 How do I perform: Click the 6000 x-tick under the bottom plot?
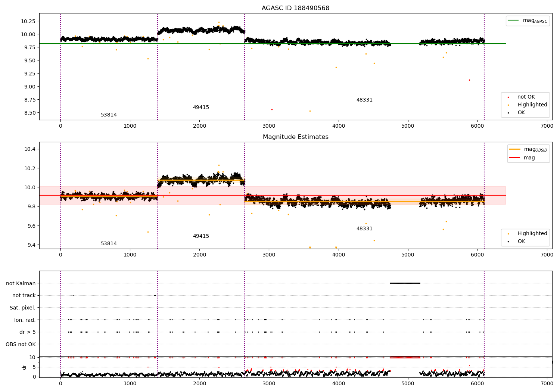(477, 383)
